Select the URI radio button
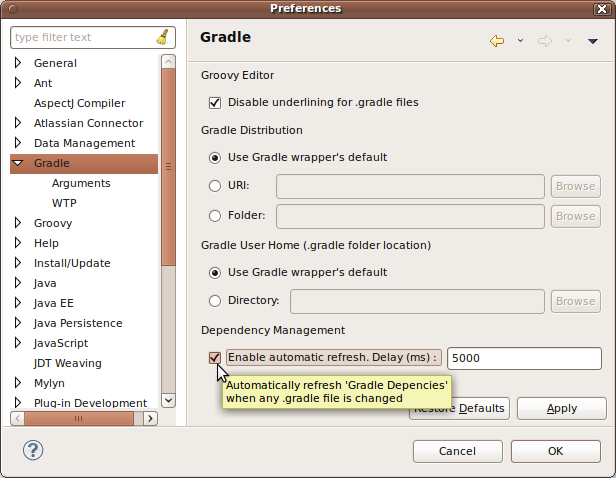The height and width of the screenshot is (478, 616). pyautogui.click(x=215, y=186)
